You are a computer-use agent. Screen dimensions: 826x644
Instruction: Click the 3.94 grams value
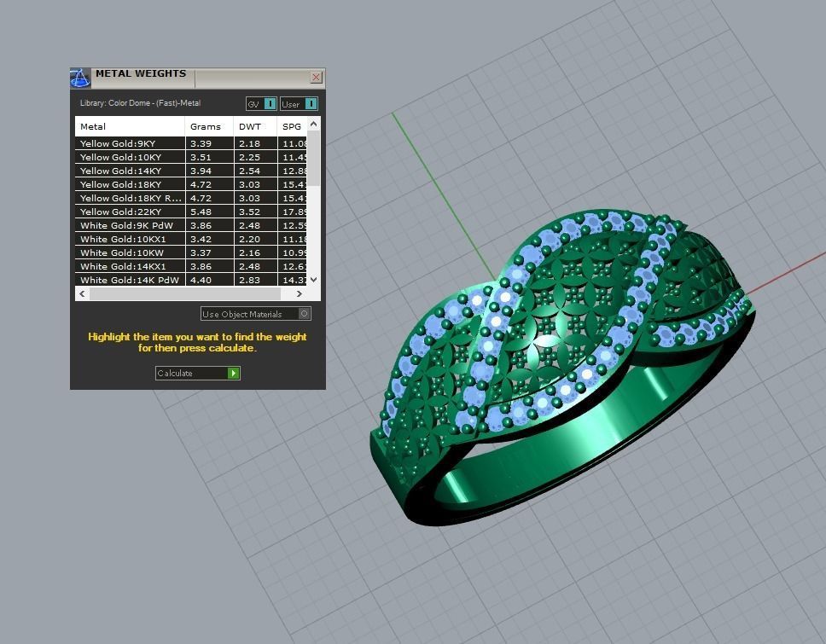201,171
